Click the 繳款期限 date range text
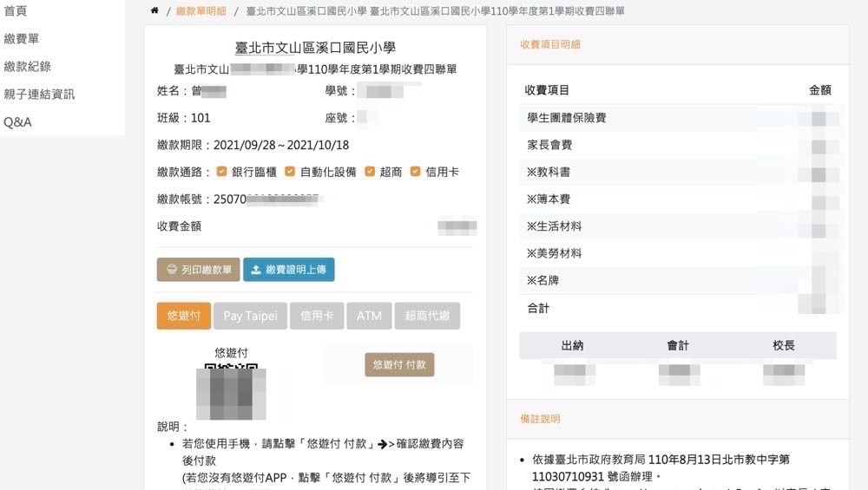The image size is (868, 490). (281, 145)
